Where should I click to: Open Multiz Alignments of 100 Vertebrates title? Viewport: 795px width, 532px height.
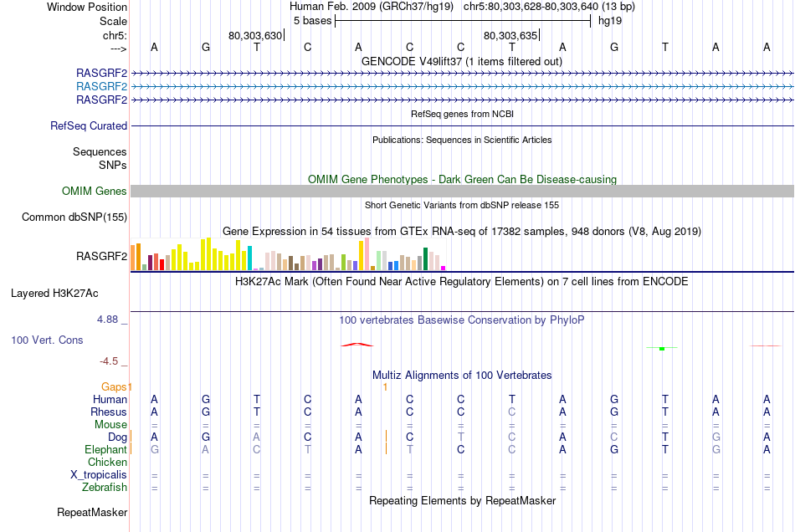tap(462, 376)
